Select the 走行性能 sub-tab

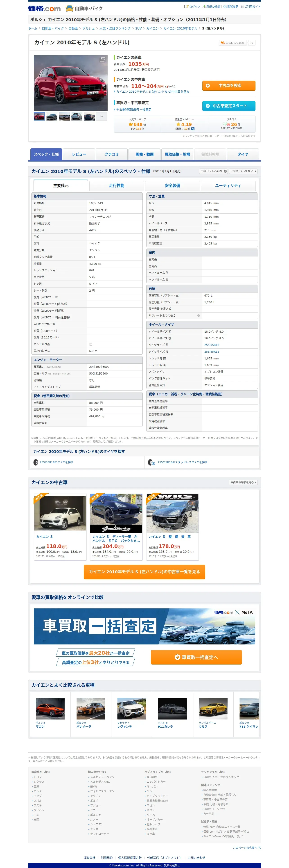pyautogui.click(x=117, y=186)
